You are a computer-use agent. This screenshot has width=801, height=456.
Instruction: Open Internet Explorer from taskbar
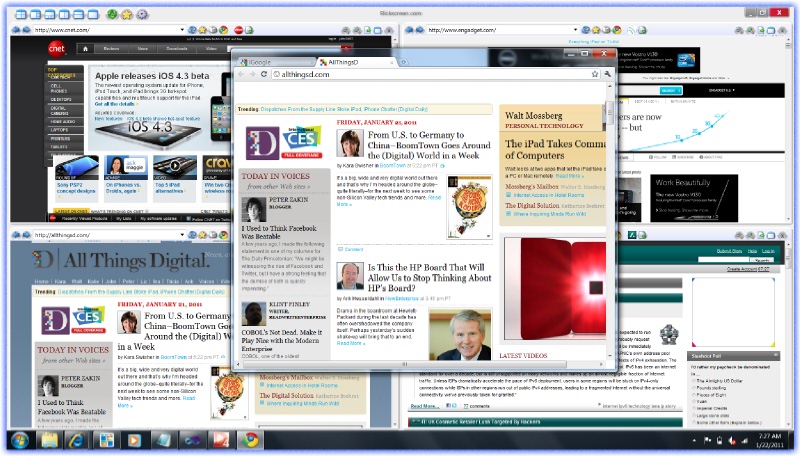tap(78, 440)
